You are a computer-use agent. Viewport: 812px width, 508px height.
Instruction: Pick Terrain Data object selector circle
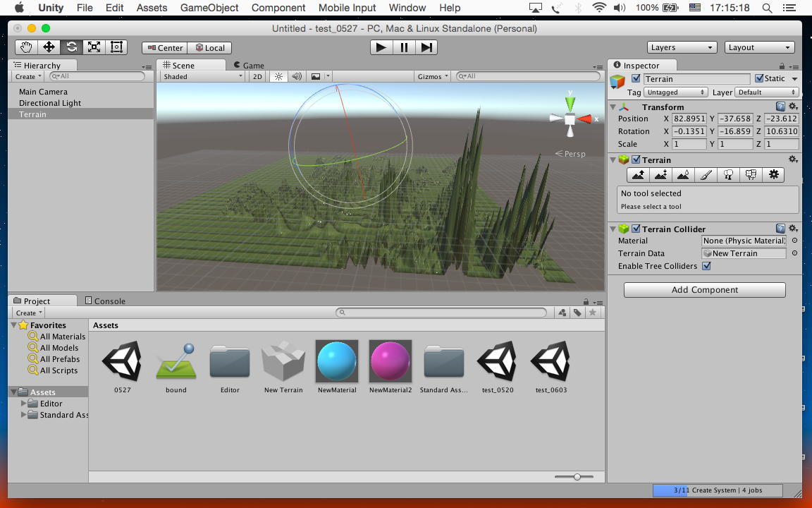794,253
